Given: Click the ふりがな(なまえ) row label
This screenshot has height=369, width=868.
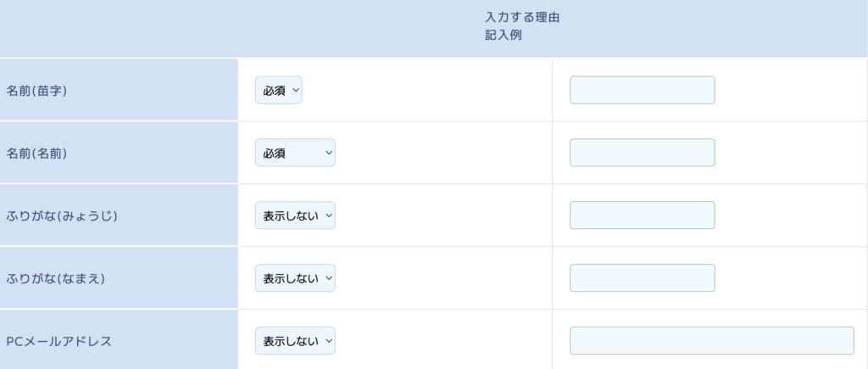Looking at the screenshot, I should click(x=55, y=279).
